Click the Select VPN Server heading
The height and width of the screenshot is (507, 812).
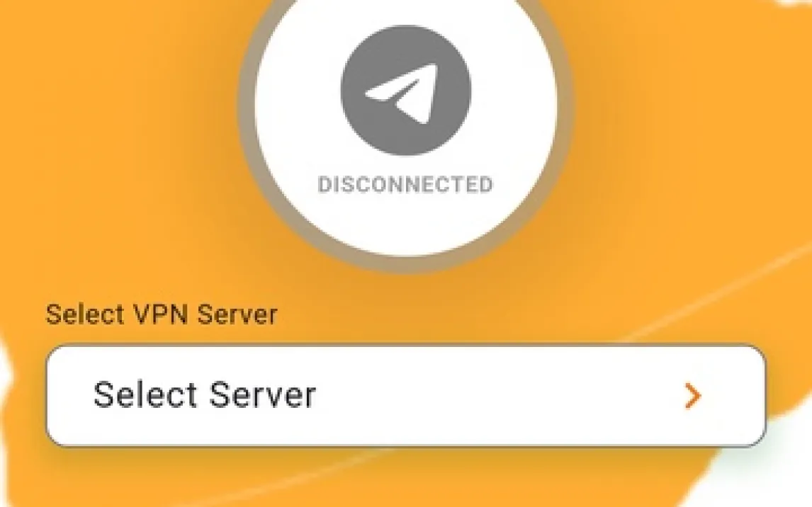pos(162,314)
